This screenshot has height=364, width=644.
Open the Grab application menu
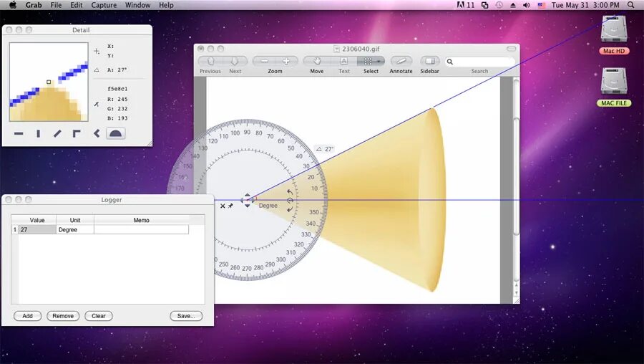(34, 5)
